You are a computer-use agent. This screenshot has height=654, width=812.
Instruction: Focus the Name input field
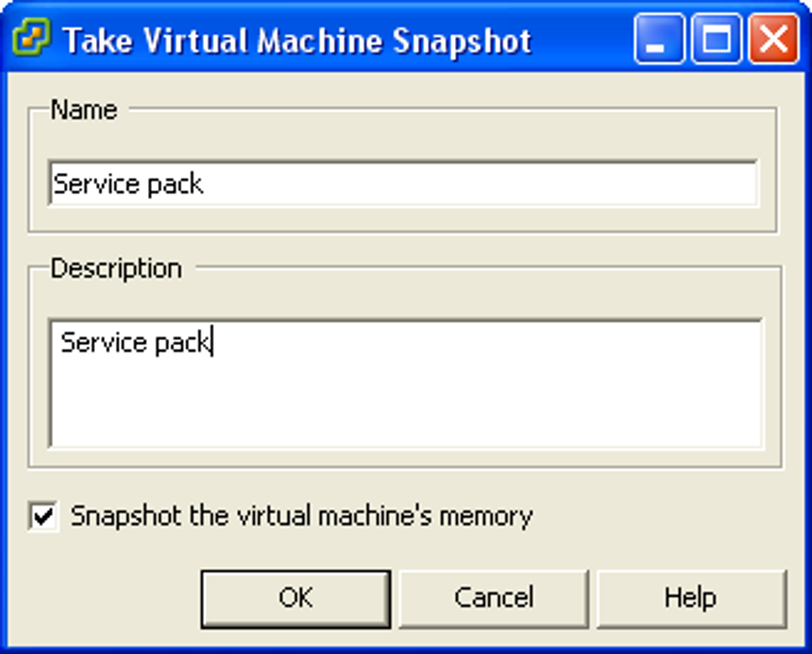pyautogui.click(x=403, y=184)
